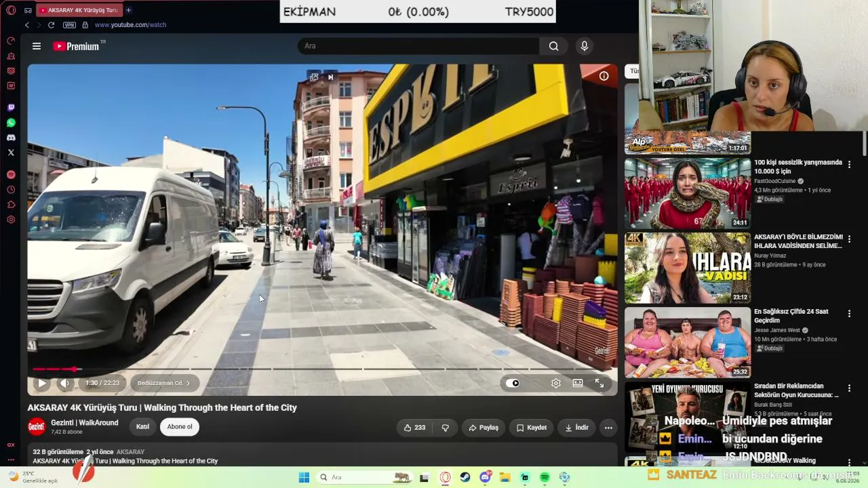Show video info card icon
868x488 pixels.
tap(604, 76)
